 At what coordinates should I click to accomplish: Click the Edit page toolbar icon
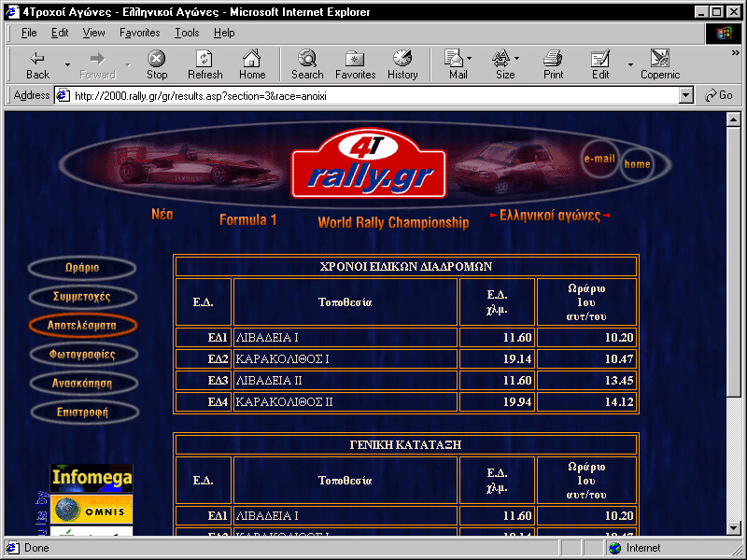(x=600, y=59)
